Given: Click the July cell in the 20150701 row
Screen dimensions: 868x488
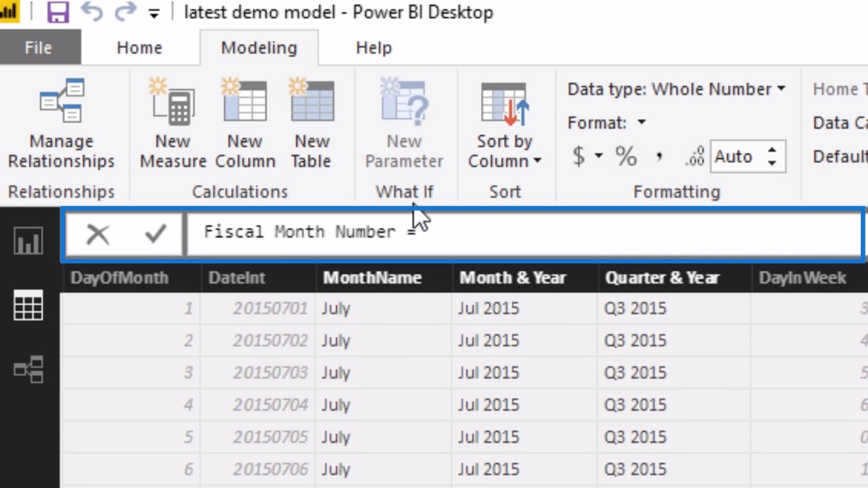Looking at the screenshot, I should (x=384, y=308).
